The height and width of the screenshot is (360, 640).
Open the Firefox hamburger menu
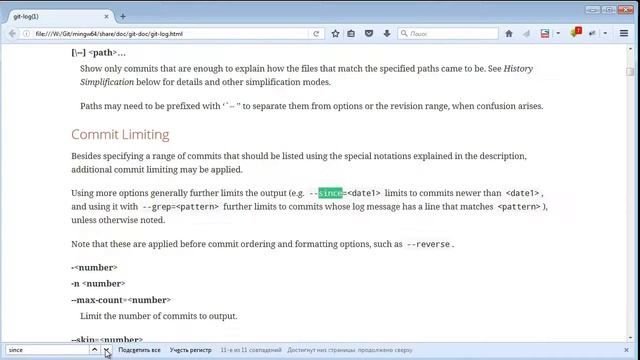(624, 34)
